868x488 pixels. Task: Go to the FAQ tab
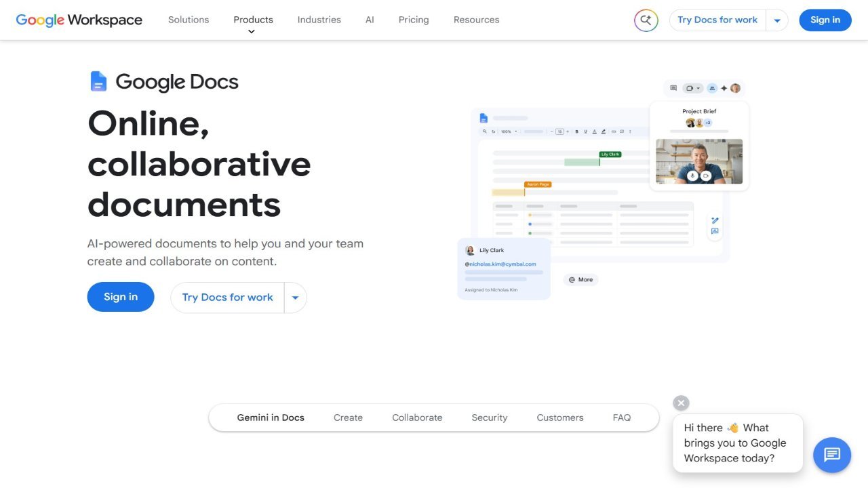pos(622,418)
